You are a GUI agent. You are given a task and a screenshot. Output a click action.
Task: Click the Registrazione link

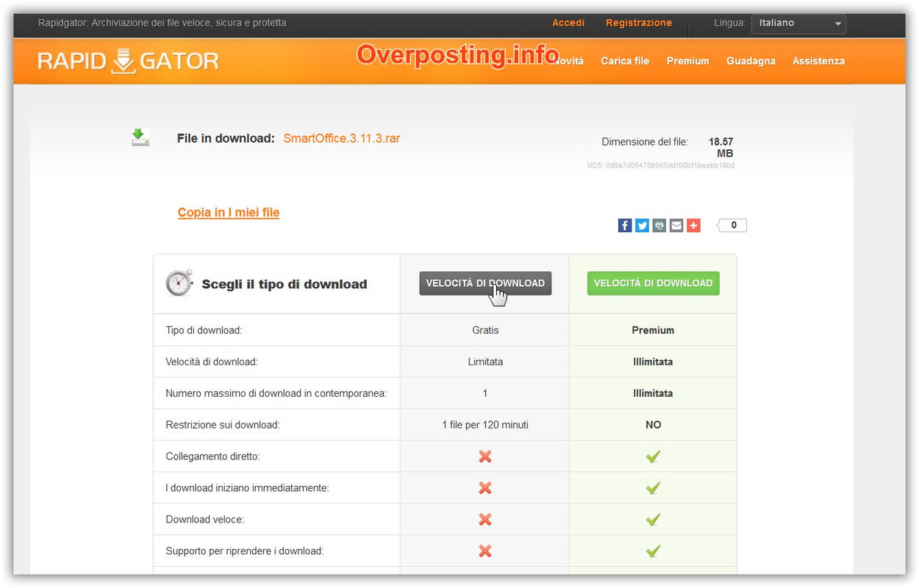[x=639, y=23]
